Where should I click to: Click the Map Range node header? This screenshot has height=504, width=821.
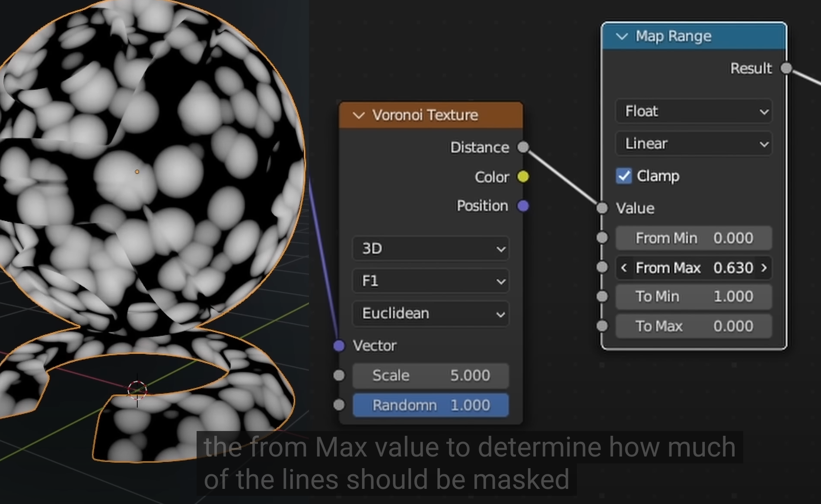click(694, 36)
